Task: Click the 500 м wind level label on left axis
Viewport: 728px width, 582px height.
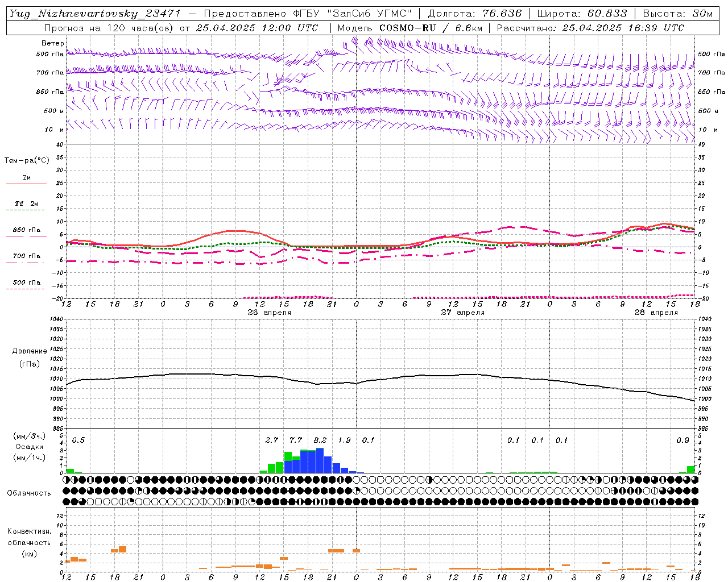Action: [54, 111]
